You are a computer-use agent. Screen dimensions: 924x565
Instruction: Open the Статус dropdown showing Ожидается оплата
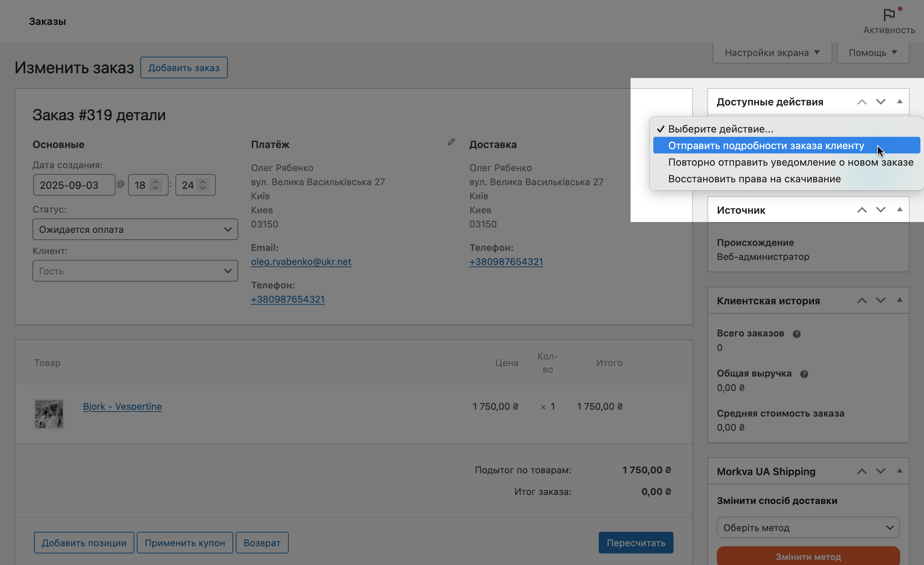click(135, 229)
